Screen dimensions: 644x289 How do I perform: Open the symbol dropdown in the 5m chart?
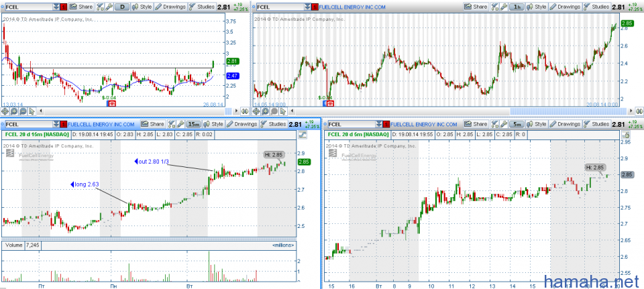click(378, 125)
